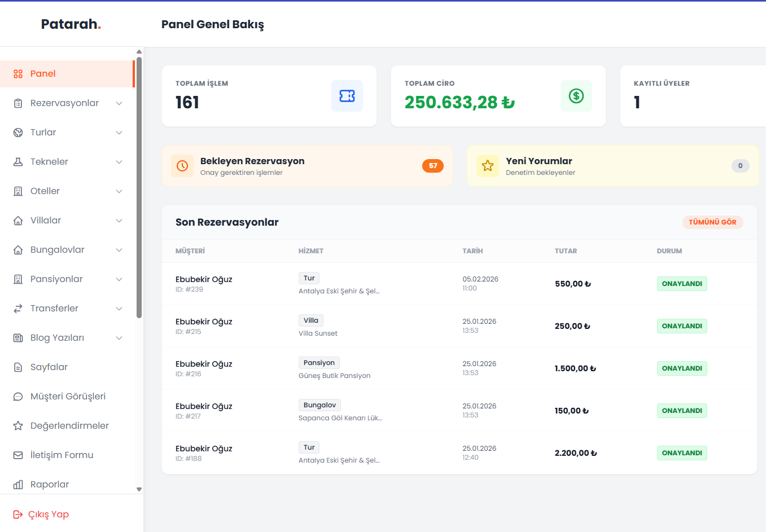
Task: Open the pending reservations badge showing 57
Action: click(432, 166)
